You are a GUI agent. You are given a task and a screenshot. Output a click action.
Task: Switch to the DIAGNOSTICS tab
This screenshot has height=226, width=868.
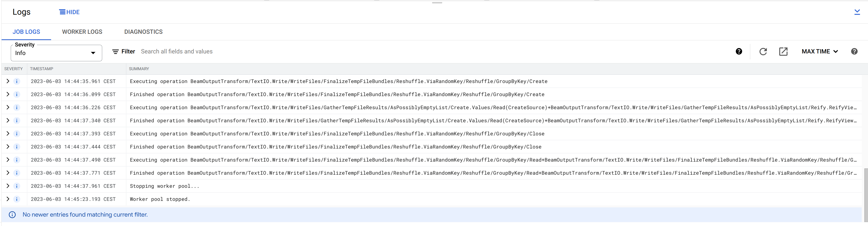coord(143,32)
